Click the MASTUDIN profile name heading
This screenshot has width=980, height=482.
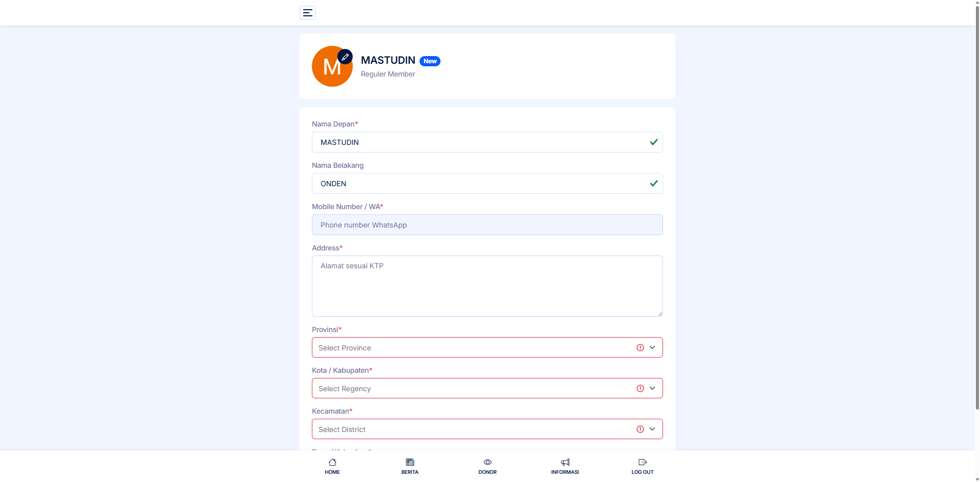[388, 60]
